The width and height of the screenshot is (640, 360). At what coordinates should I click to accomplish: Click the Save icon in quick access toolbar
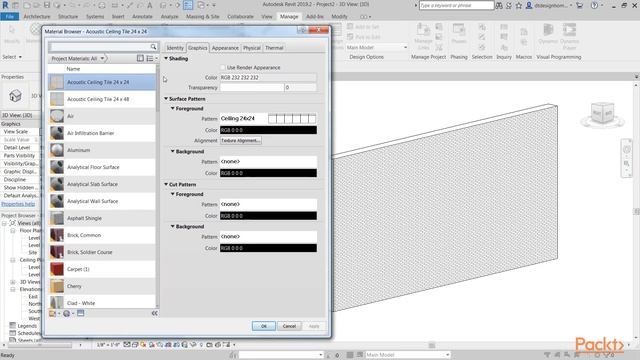[47, 5]
